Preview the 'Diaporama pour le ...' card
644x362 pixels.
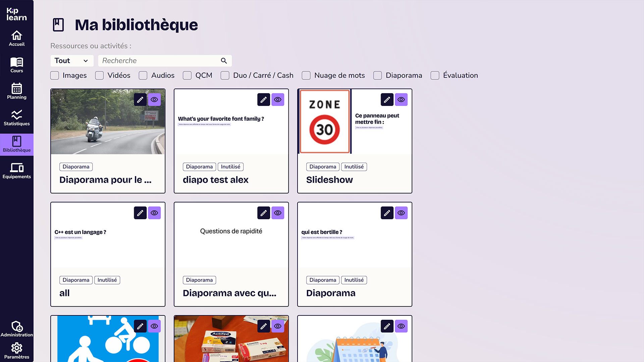click(x=154, y=100)
